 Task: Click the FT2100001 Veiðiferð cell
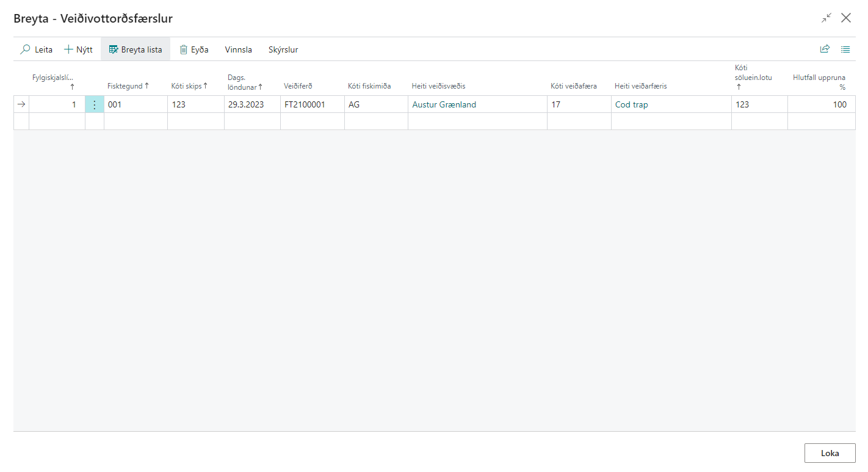click(305, 104)
